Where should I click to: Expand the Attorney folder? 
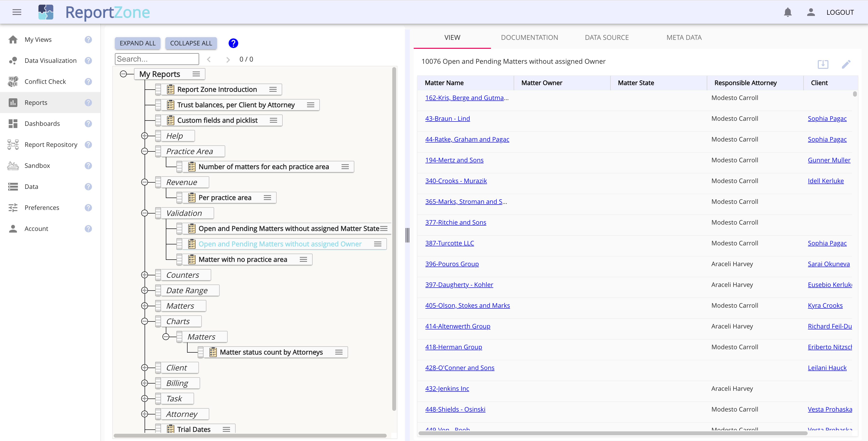click(145, 414)
